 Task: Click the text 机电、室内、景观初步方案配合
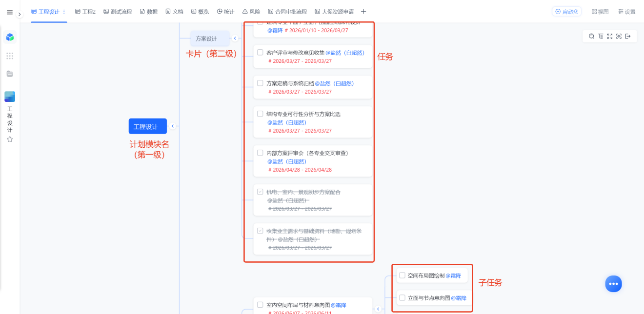(303, 192)
